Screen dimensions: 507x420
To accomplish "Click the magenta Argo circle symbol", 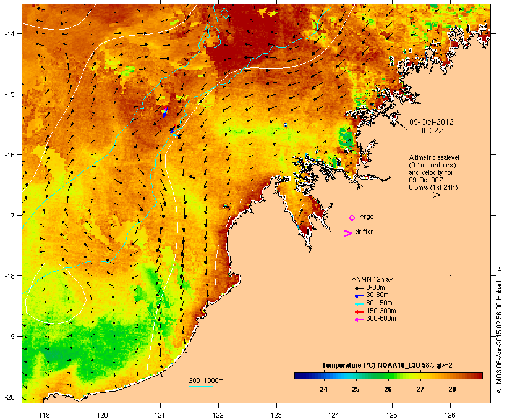I will (x=352, y=217).
